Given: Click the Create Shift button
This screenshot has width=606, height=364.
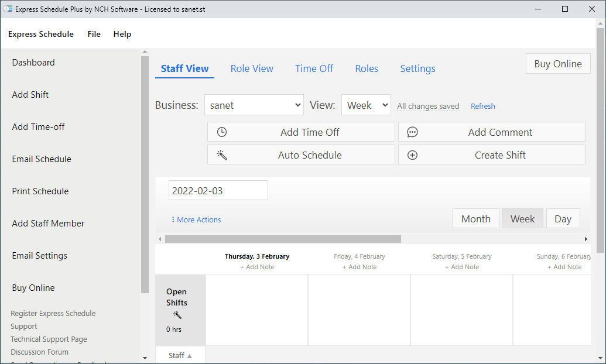Looking at the screenshot, I should pos(492,155).
